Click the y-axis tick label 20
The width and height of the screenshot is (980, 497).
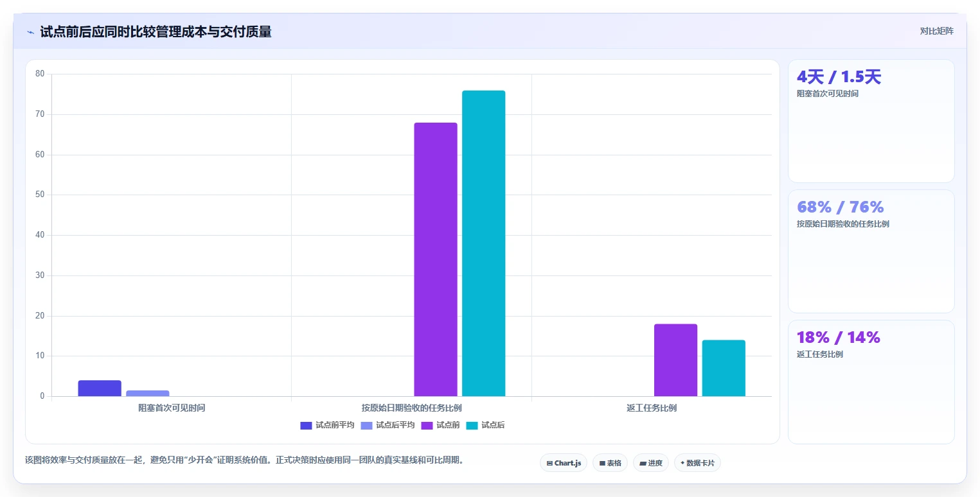[40, 316]
